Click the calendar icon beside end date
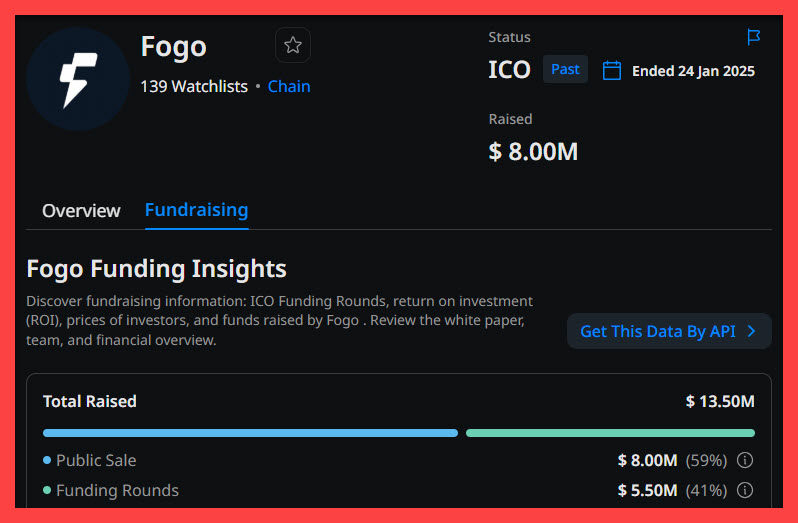This screenshot has height=523, width=798. (x=611, y=70)
